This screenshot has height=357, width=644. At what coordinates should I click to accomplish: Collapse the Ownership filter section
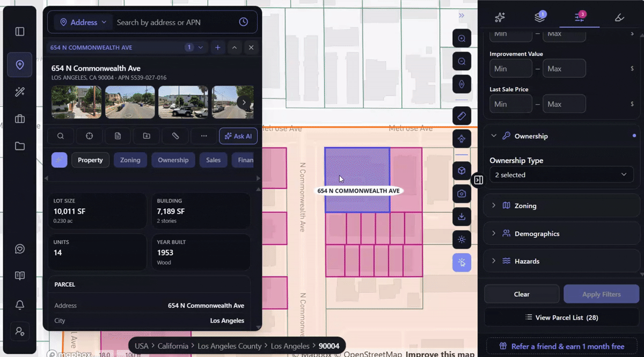[x=561, y=136]
